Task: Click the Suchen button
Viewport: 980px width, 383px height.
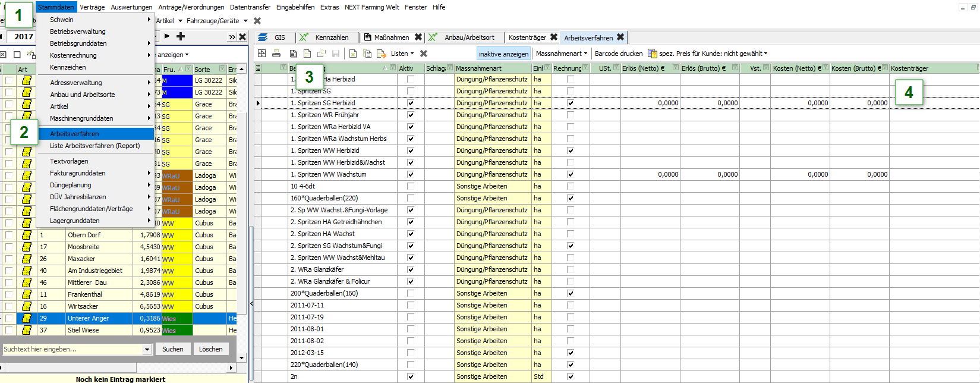Action: 173,349
